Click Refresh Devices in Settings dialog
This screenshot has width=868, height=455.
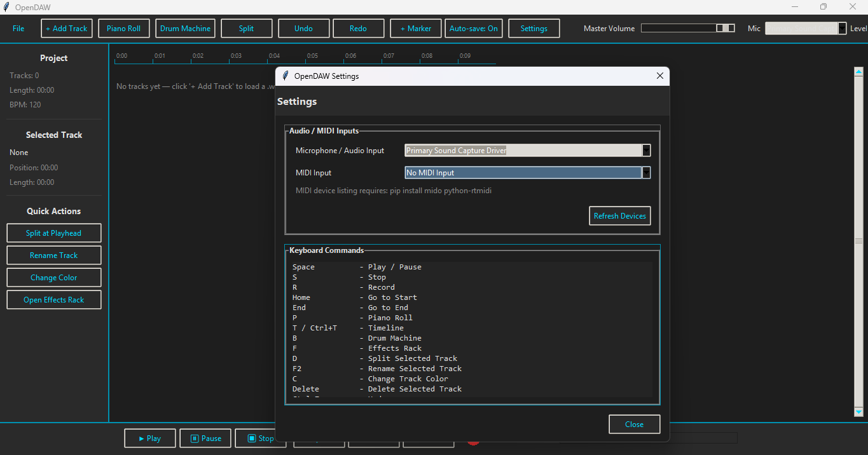(x=620, y=216)
